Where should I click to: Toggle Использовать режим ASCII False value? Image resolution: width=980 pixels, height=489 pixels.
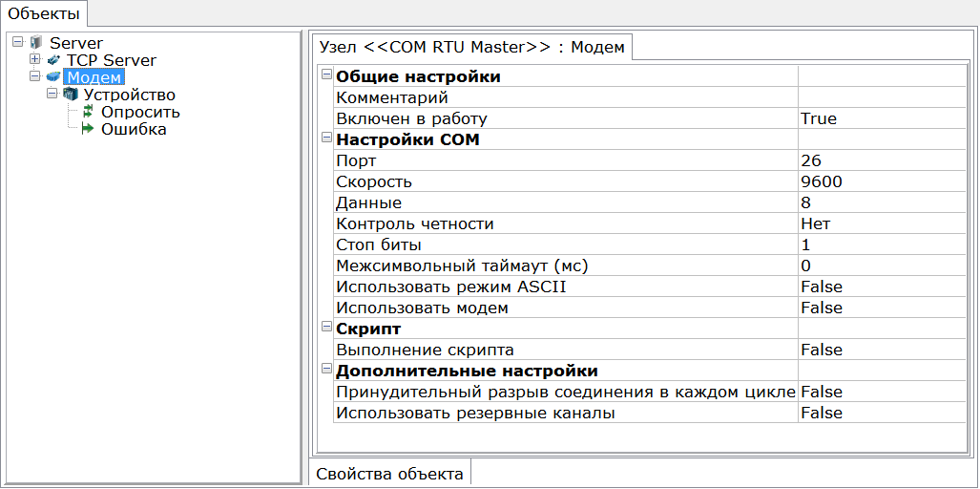(x=882, y=287)
